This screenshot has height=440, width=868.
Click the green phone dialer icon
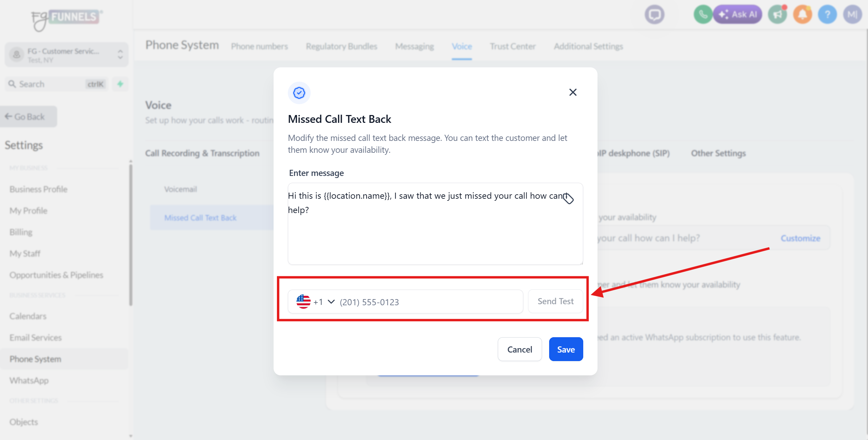click(703, 15)
